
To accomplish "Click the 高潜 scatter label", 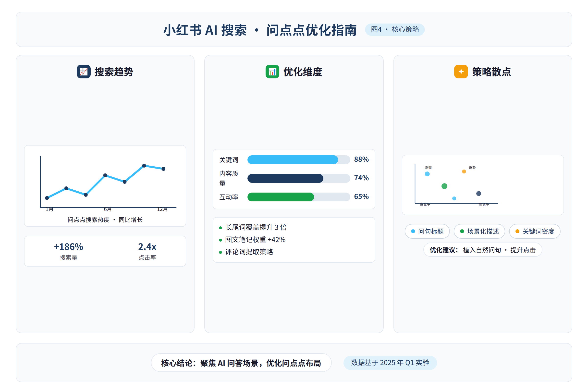I will click(x=428, y=168).
